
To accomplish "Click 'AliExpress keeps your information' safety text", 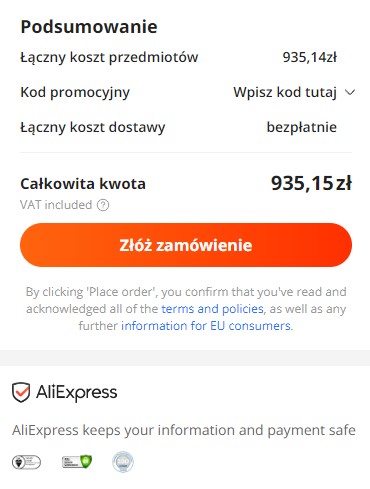I will (x=184, y=430).
